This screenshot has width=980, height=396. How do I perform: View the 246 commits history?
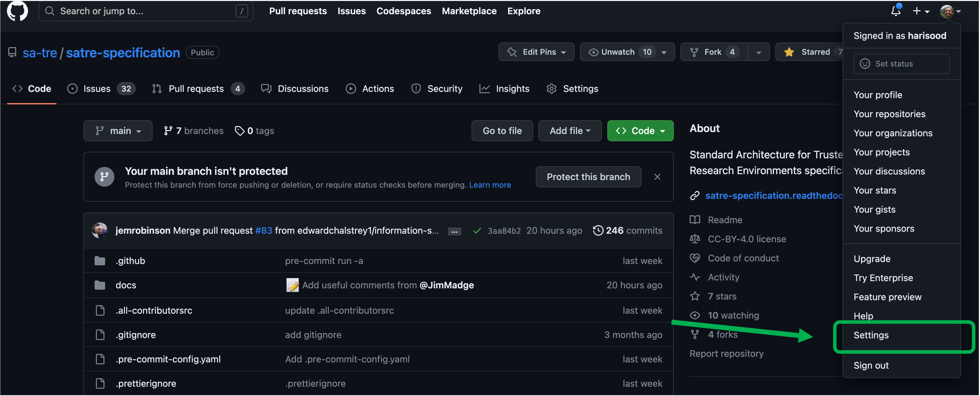click(628, 230)
